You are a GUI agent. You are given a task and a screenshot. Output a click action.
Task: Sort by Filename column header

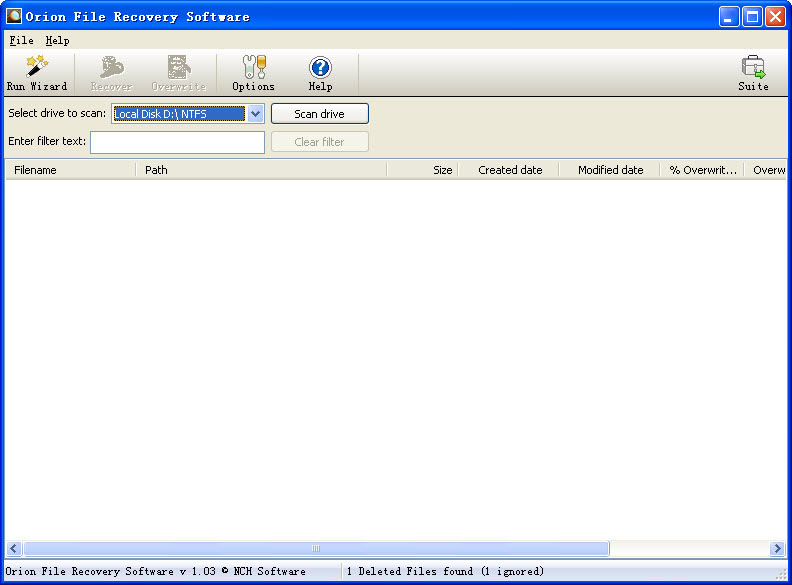pyautogui.click(x=70, y=170)
